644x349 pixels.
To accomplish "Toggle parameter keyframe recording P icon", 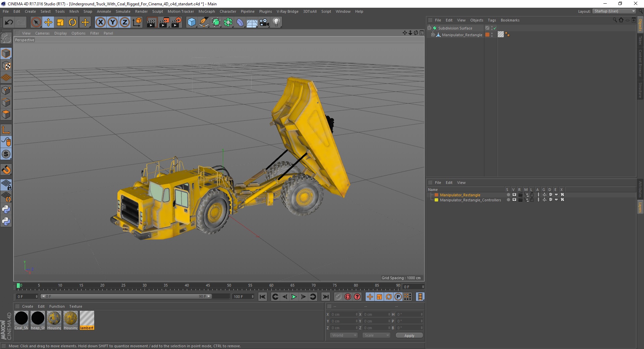I will 398,297.
